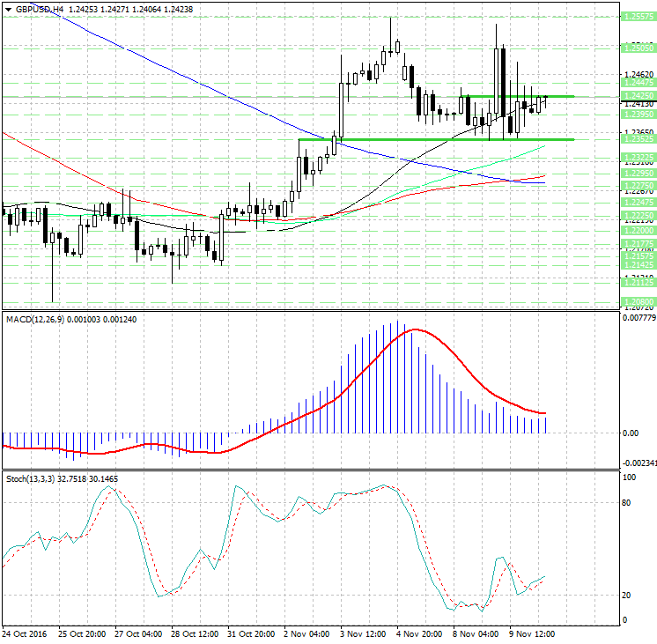
Task: Click the GBPUSD,H4 chart title text
Action: [x=39, y=9]
